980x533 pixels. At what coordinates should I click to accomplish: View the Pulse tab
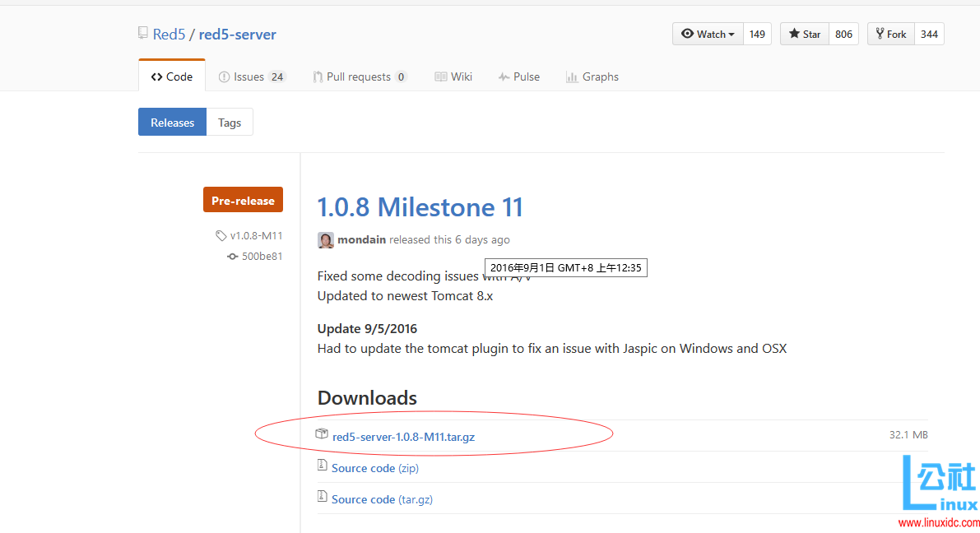[519, 76]
